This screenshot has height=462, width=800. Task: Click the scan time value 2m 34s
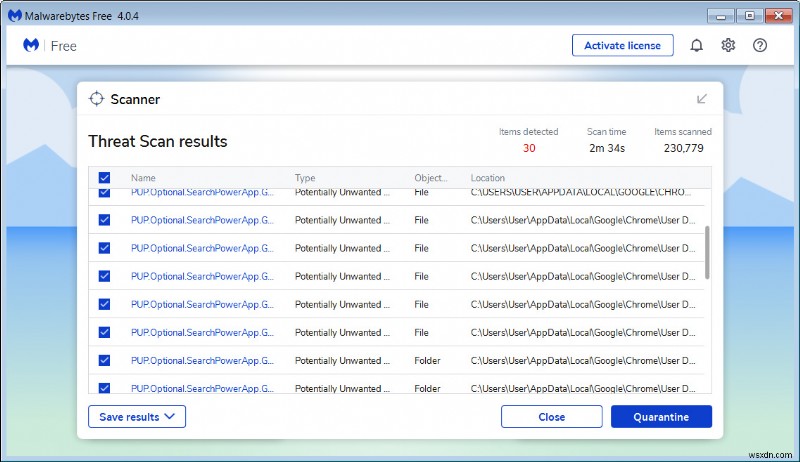[x=607, y=148]
